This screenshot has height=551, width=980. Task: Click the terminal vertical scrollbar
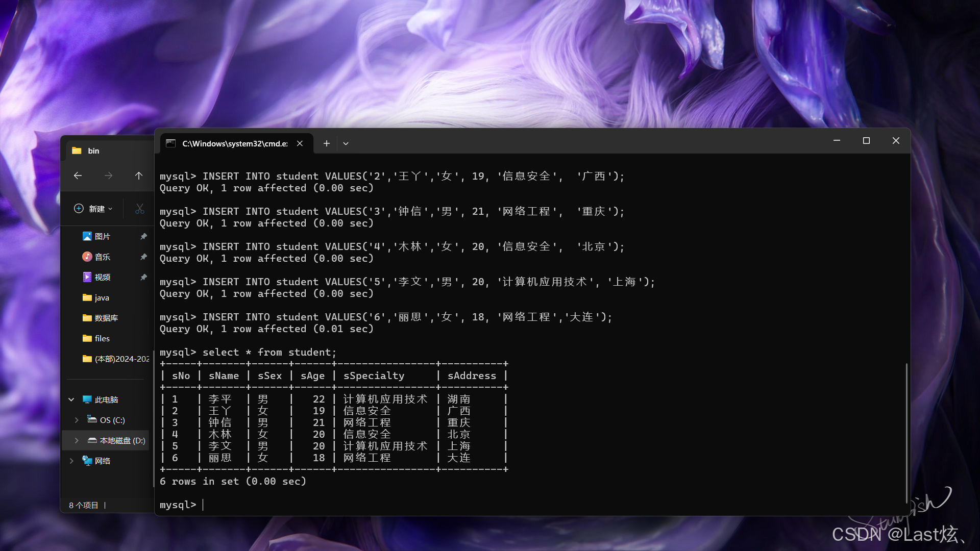click(906, 433)
